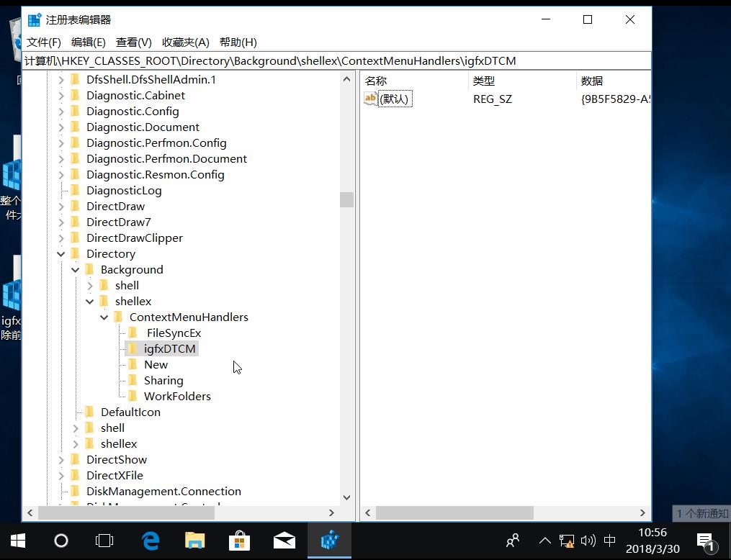Expand the shell key under Background
The height and width of the screenshot is (560, 731).
point(89,285)
